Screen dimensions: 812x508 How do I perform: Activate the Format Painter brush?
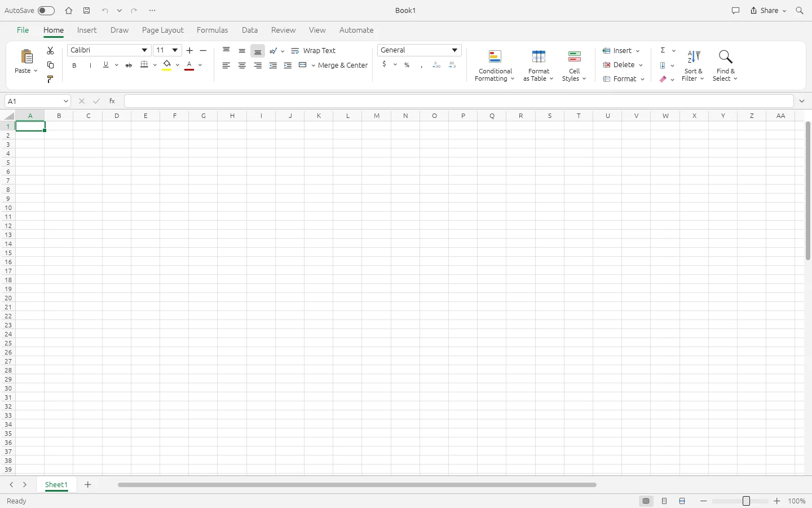(x=50, y=79)
